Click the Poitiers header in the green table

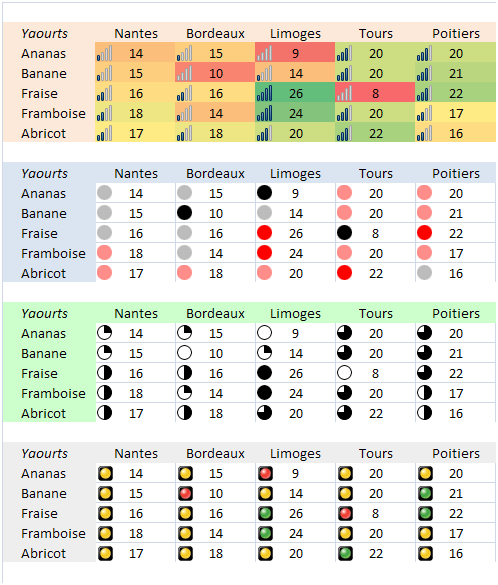point(456,313)
